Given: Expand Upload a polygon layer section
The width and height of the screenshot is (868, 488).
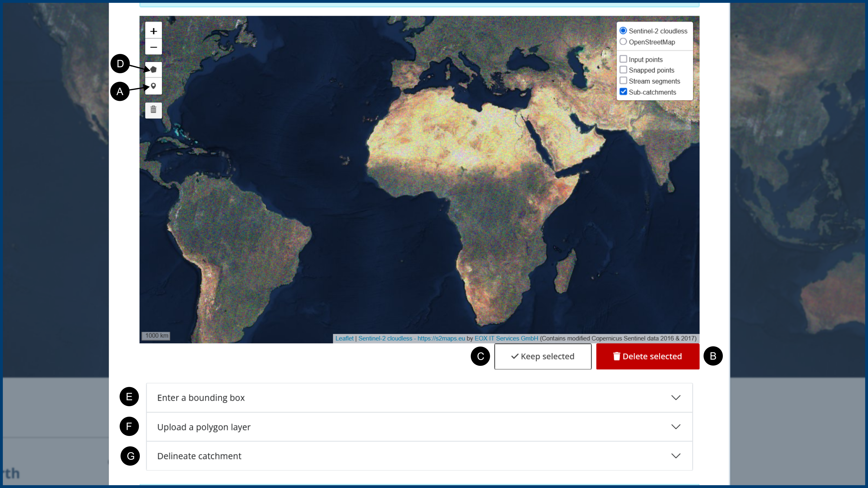Looking at the screenshot, I should [x=419, y=427].
